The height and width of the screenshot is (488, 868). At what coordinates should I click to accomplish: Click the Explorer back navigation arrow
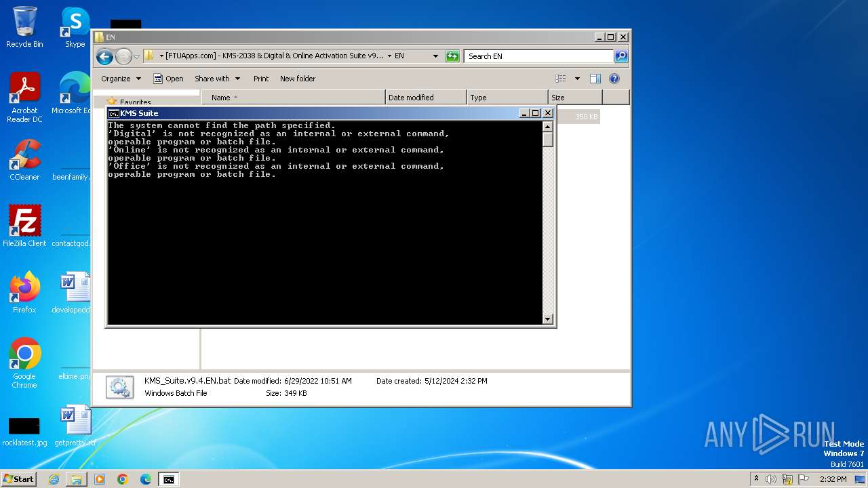tap(104, 56)
